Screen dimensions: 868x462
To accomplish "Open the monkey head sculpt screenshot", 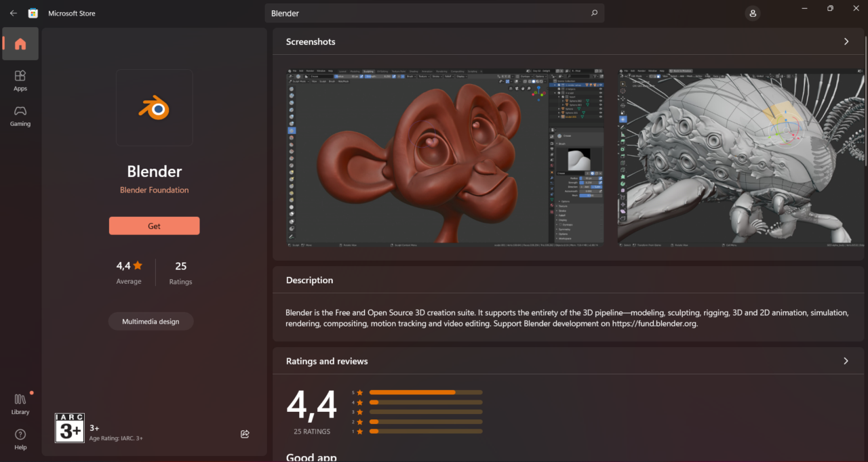I will click(x=445, y=156).
